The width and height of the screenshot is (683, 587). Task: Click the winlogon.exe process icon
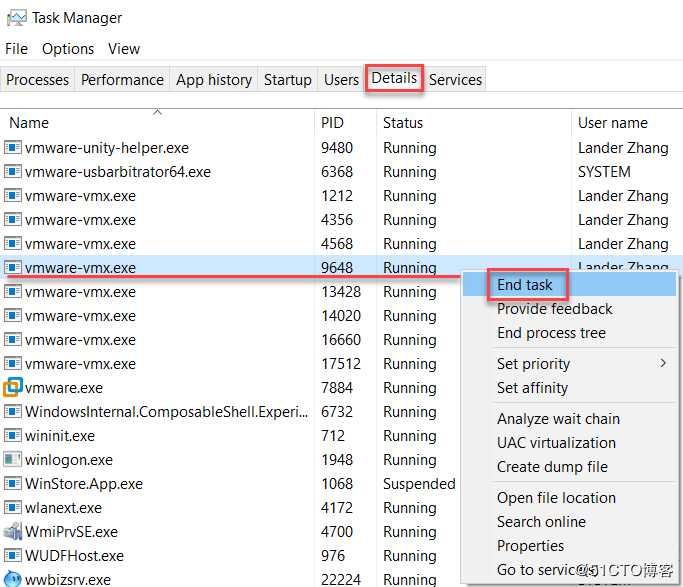13,459
